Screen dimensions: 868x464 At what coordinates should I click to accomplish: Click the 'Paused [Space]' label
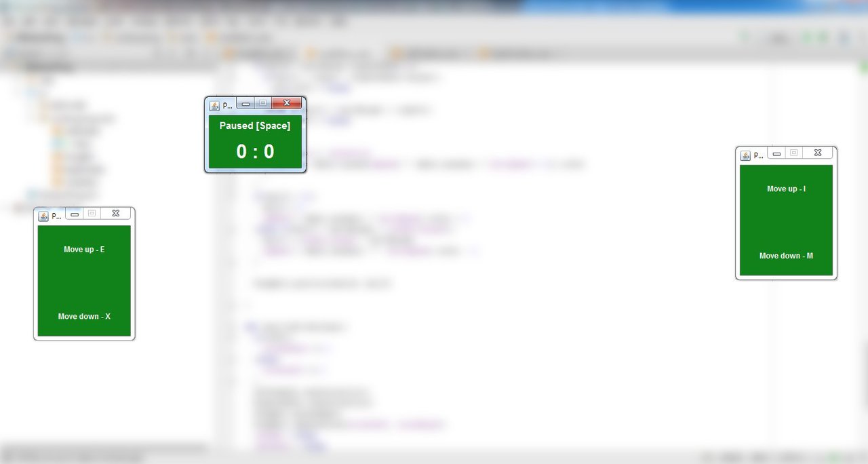pyautogui.click(x=255, y=125)
